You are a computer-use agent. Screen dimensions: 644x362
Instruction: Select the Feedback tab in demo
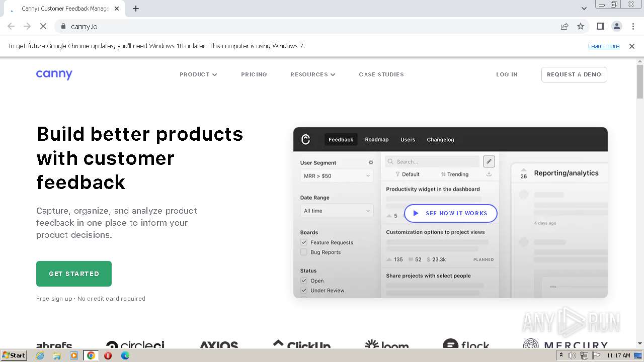[x=341, y=140]
